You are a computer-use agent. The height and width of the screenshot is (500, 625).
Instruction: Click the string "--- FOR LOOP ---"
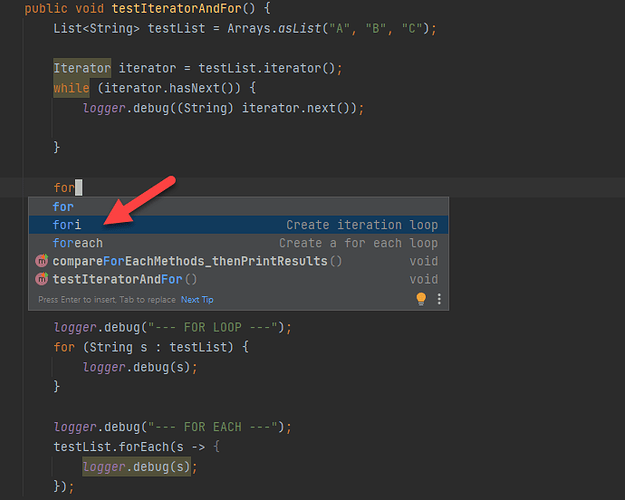point(212,327)
